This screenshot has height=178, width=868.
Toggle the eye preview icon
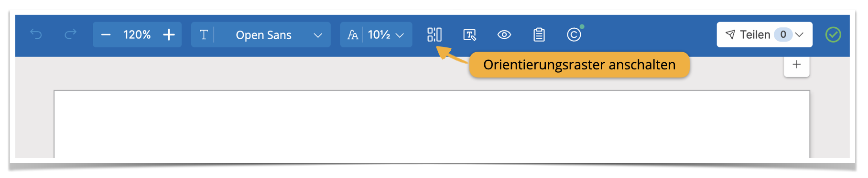(x=504, y=35)
